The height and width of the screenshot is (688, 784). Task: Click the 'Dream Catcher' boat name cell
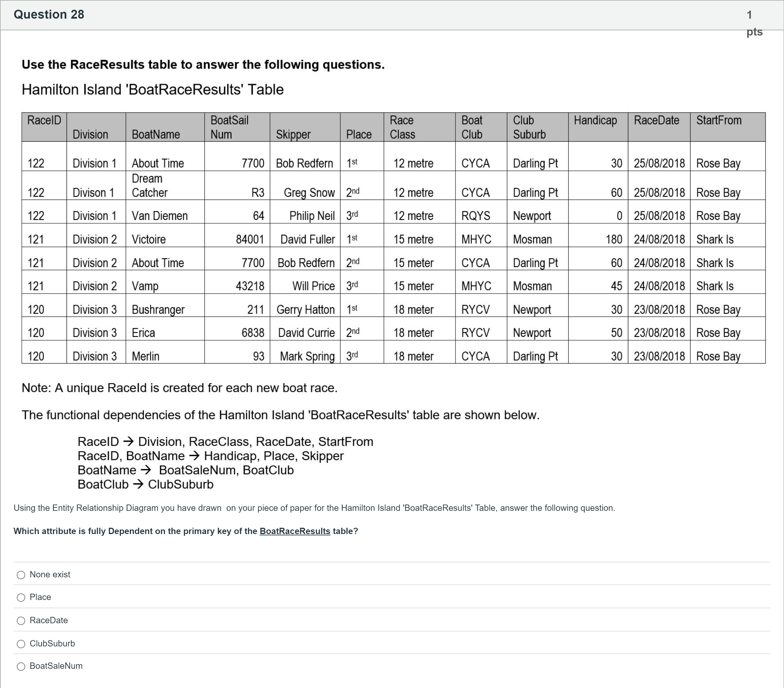click(x=149, y=185)
